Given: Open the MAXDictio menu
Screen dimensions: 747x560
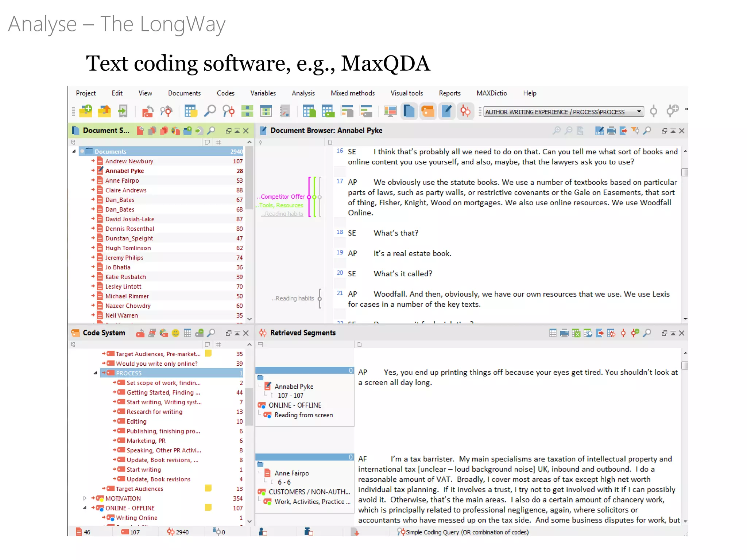Looking at the screenshot, I should (x=491, y=93).
